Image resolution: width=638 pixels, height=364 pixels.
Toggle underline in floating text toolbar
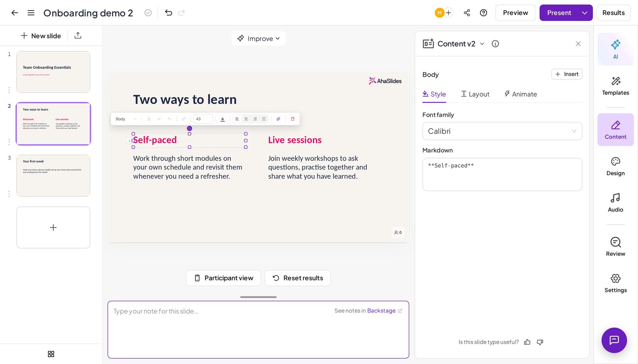pos(149,119)
